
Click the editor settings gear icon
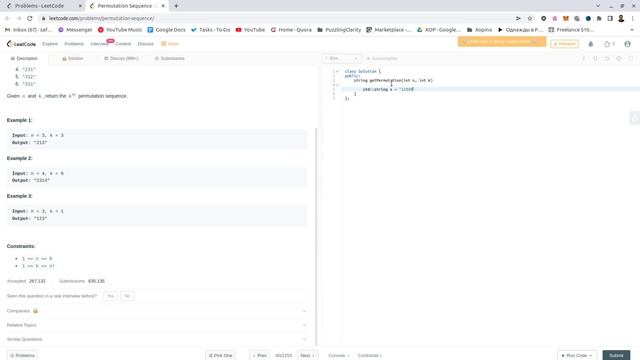tap(619, 59)
